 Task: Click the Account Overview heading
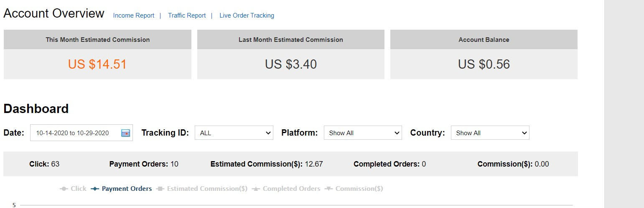pos(54,13)
